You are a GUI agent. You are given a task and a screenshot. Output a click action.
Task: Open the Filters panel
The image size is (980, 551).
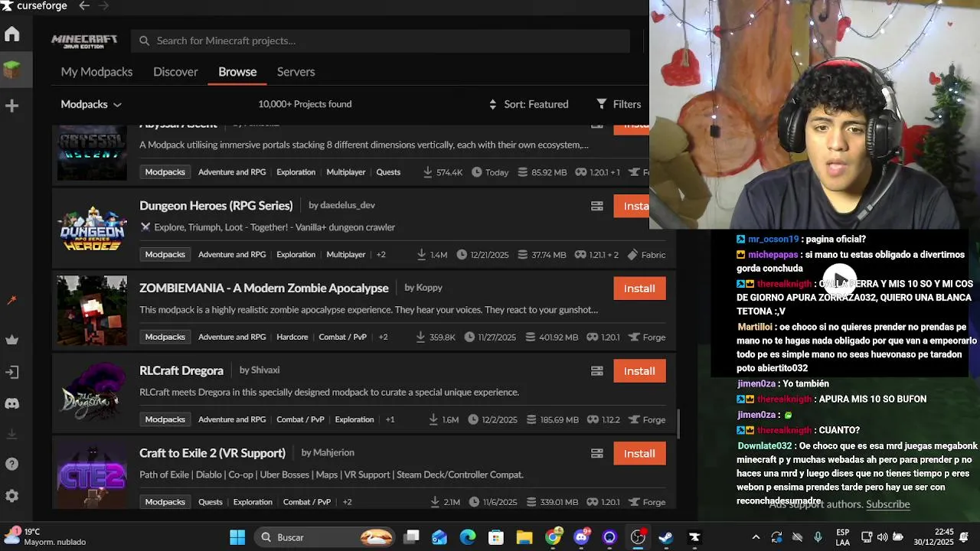[x=619, y=104]
